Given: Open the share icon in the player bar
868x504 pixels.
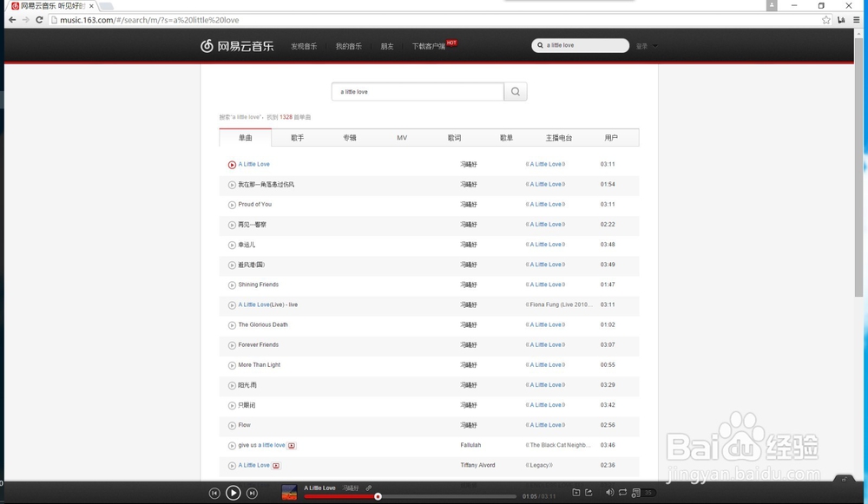Looking at the screenshot, I should [589, 492].
